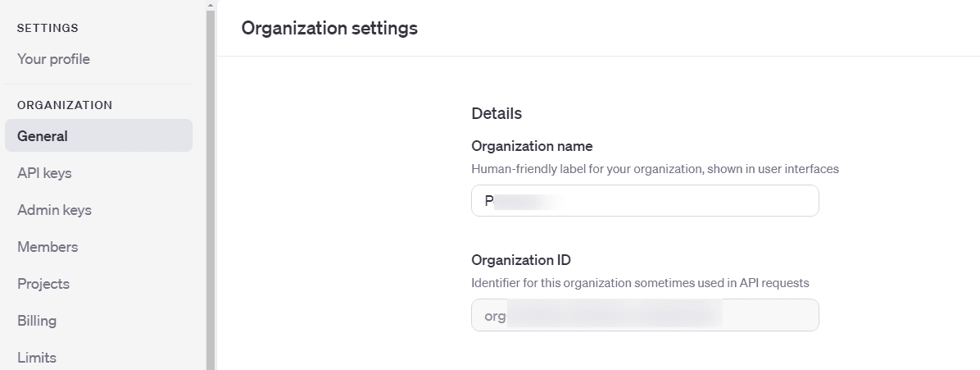This screenshot has width=980, height=370.
Task: Click the API requests identifier description
Action: (x=640, y=283)
